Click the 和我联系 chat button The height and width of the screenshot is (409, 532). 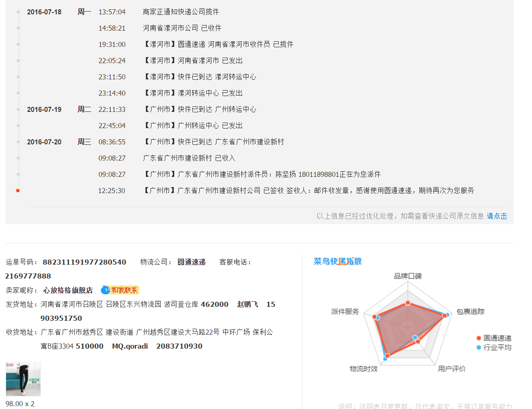pyautogui.click(x=124, y=290)
